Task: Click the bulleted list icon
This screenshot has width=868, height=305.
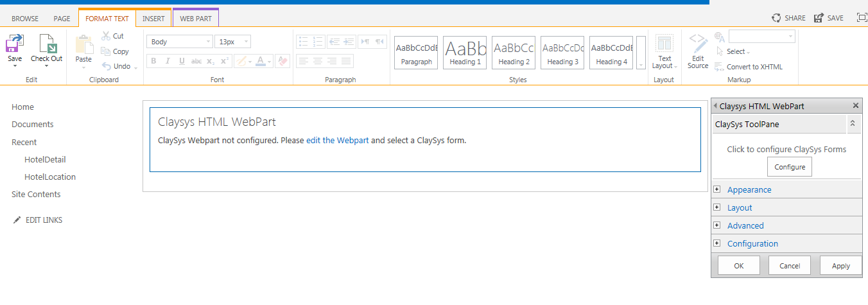Action: coord(303,42)
